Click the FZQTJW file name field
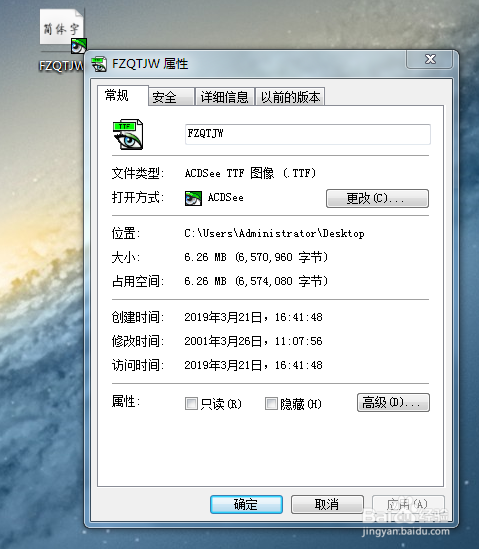479x549 pixels. [x=308, y=134]
